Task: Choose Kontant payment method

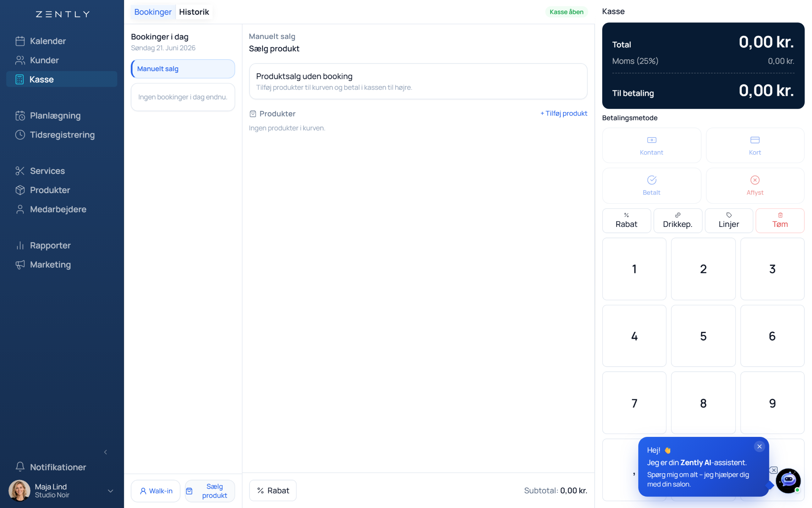Action: pyautogui.click(x=651, y=145)
